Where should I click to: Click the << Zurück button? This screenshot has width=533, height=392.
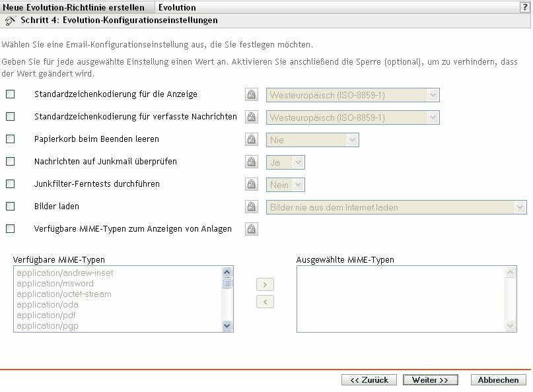369,379
